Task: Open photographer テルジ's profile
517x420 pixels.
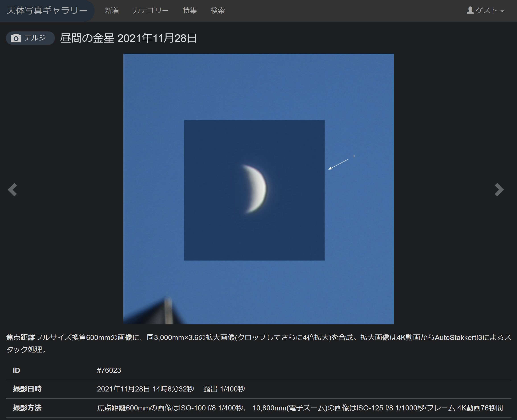Action: click(x=35, y=38)
